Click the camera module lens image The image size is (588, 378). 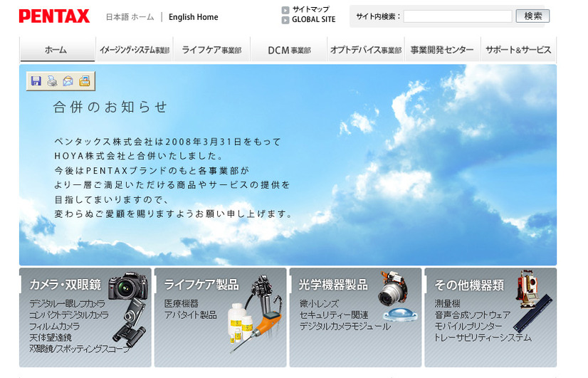click(x=393, y=288)
